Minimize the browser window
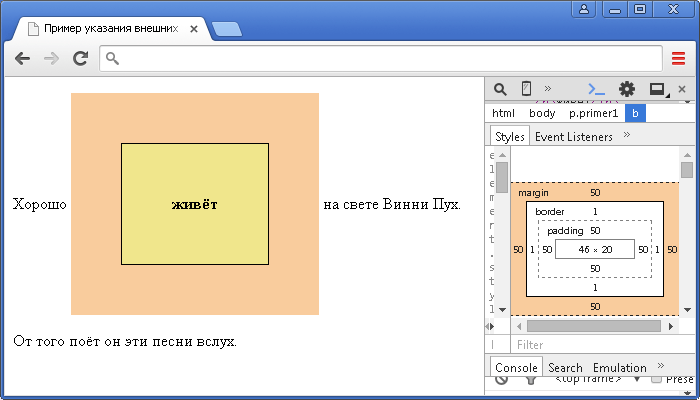The width and height of the screenshot is (700, 400). tap(615, 9)
